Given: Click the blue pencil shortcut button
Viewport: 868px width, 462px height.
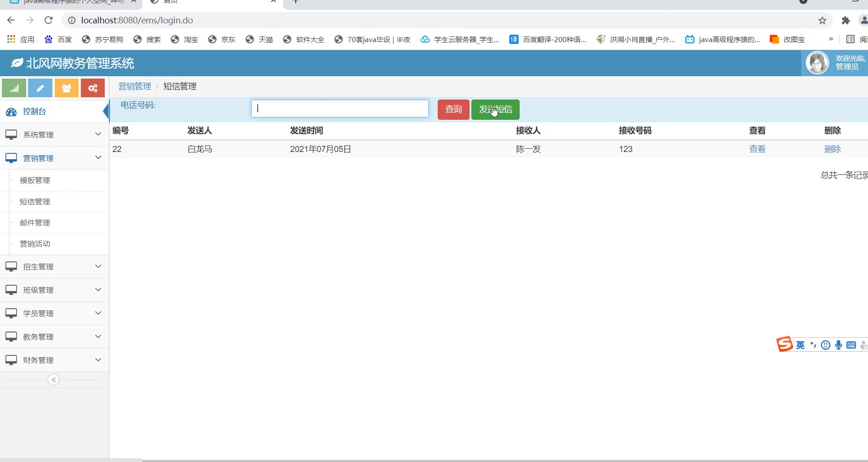Looking at the screenshot, I should pos(40,88).
